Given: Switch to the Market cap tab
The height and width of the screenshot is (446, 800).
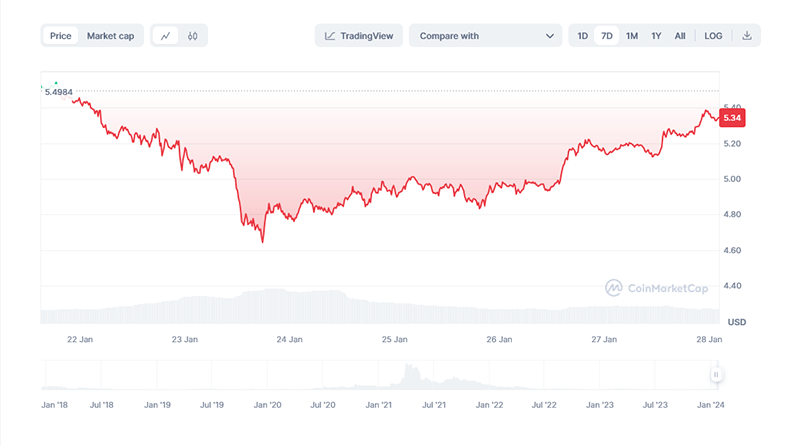Looking at the screenshot, I should click(x=109, y=36).
